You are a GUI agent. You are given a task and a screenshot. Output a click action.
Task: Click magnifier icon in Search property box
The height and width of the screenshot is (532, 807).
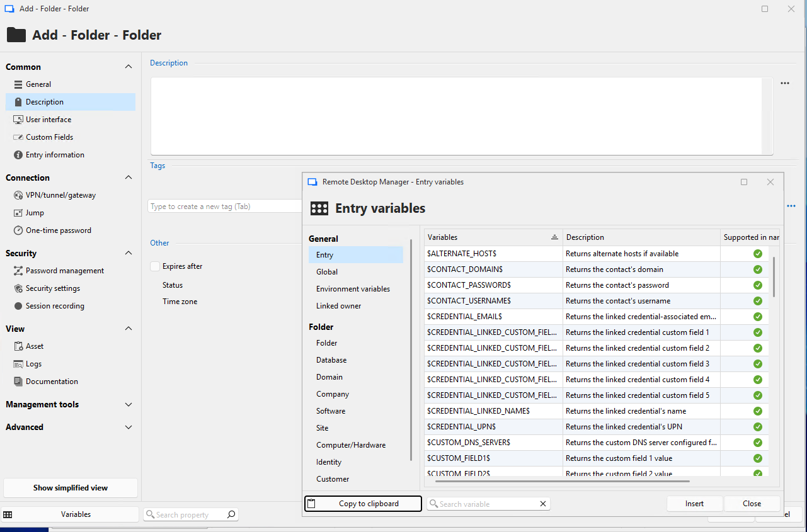(x=231, y=514)
